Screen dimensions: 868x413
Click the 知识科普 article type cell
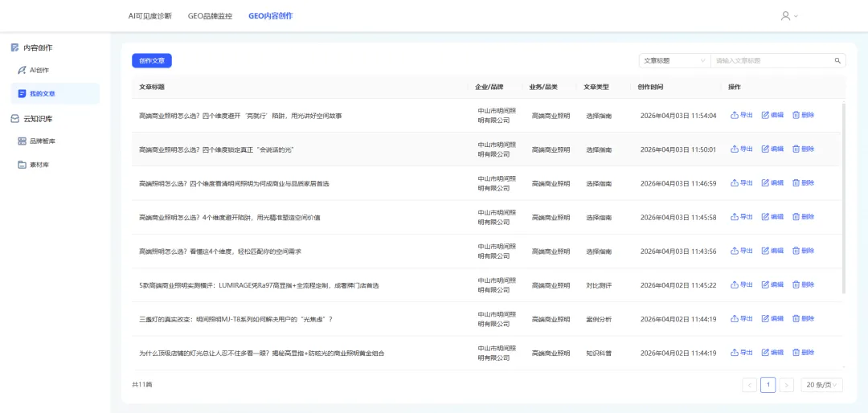point(599,354)
